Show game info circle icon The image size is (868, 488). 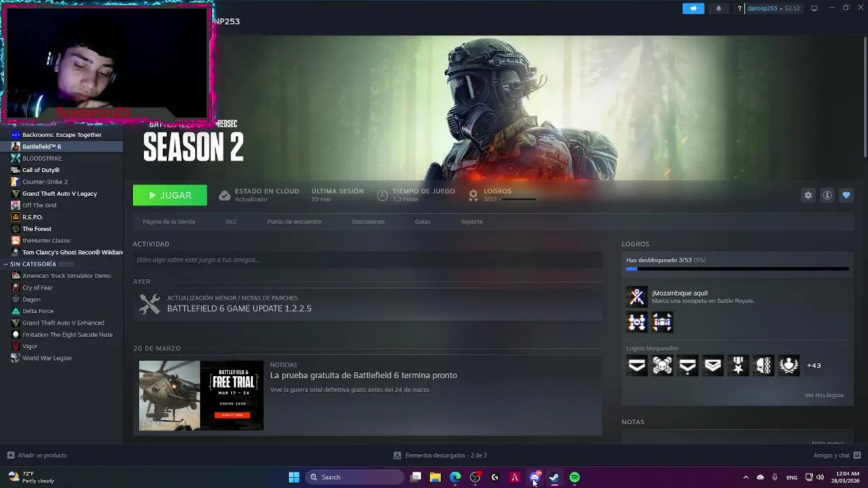pos(827,195)
